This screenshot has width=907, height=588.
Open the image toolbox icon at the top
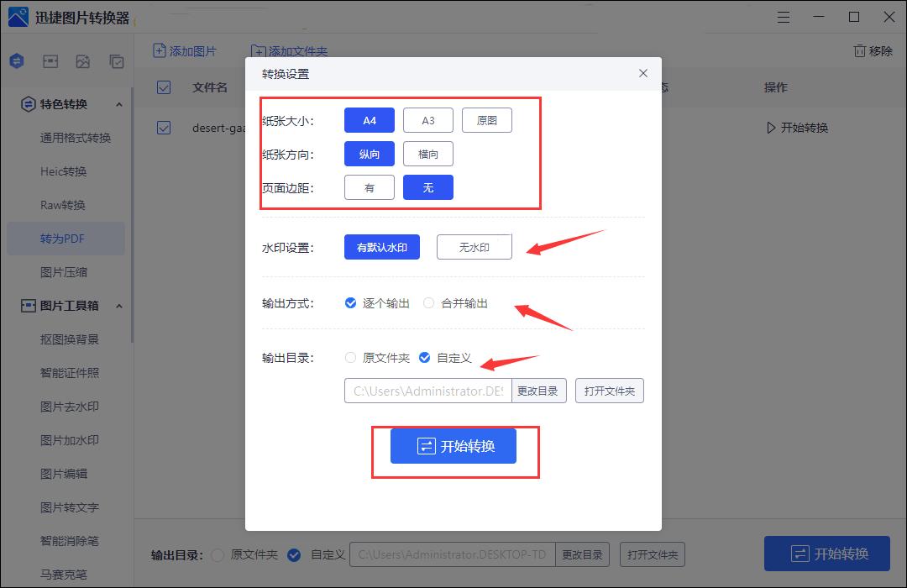click(x=51, y=60)
